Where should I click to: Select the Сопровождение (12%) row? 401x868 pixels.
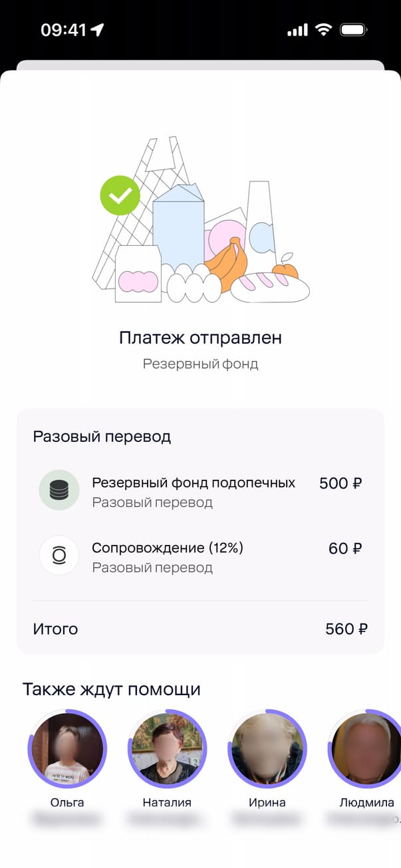tap(168, 556)
